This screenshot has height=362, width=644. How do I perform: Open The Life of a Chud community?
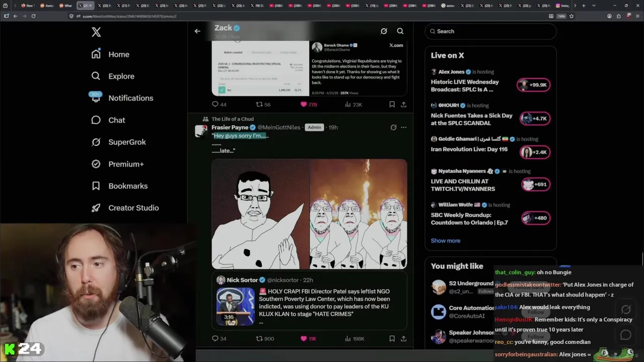(x=232, y=119)
